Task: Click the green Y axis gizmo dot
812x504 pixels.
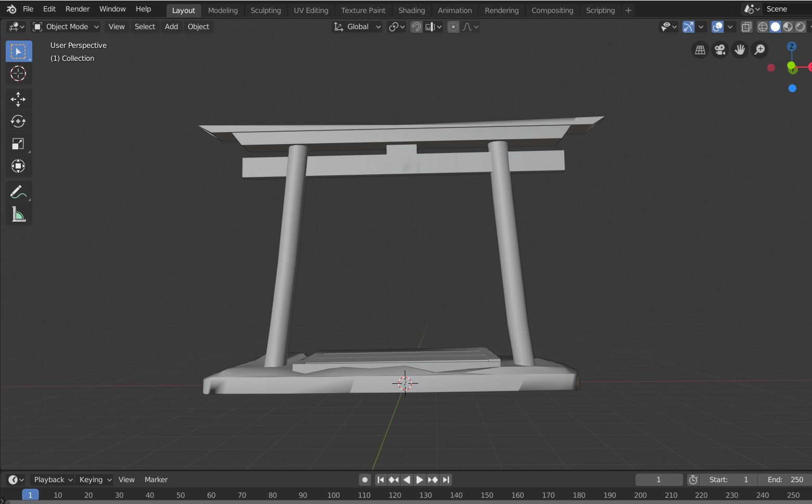Action: tap(791, 66)
